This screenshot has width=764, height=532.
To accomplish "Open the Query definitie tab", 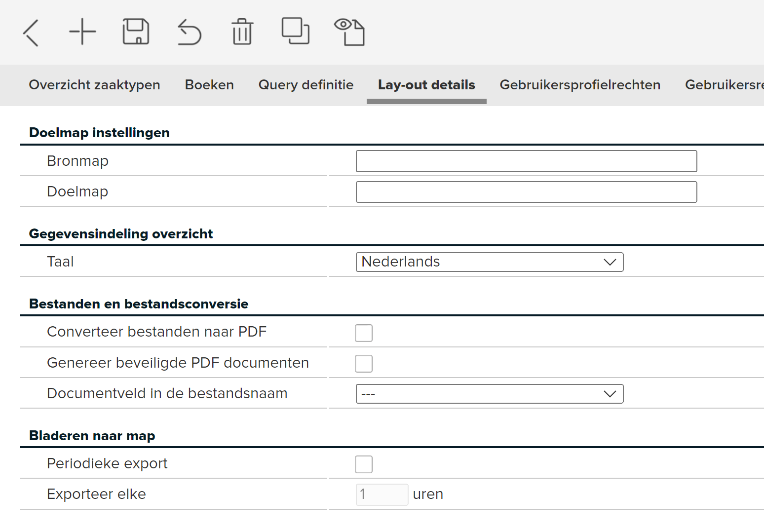I will 306,85.
